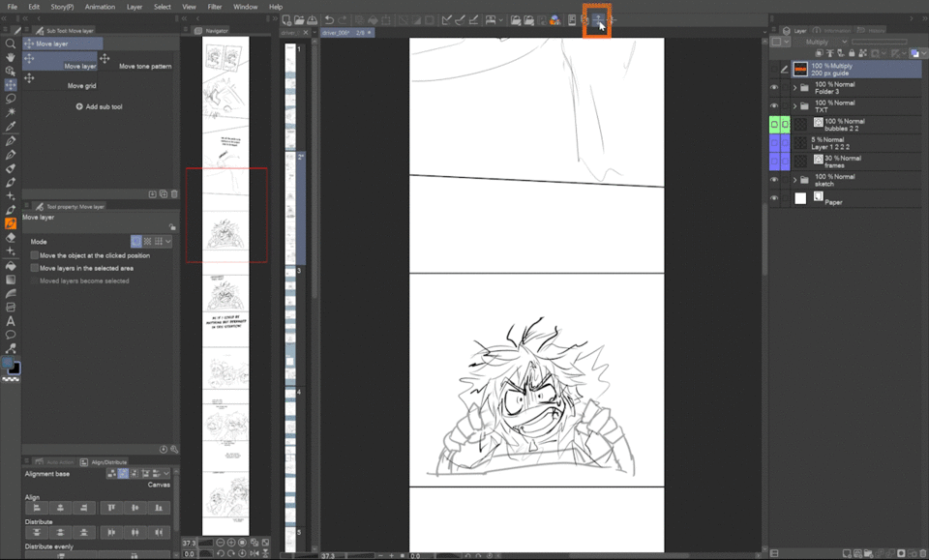
Task: Open the Story(P) menu
Action: (62, 7)
